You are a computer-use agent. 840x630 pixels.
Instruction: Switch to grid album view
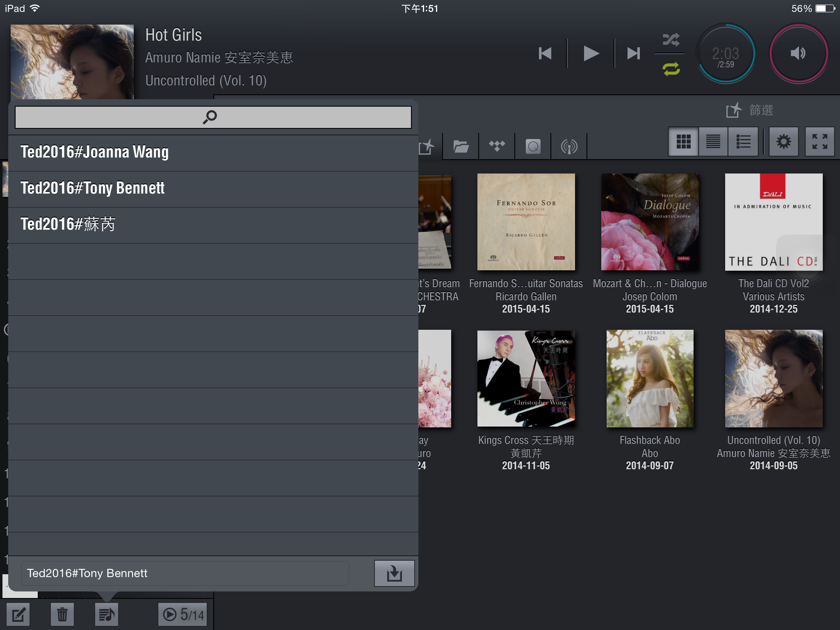[x=683, y=142]
